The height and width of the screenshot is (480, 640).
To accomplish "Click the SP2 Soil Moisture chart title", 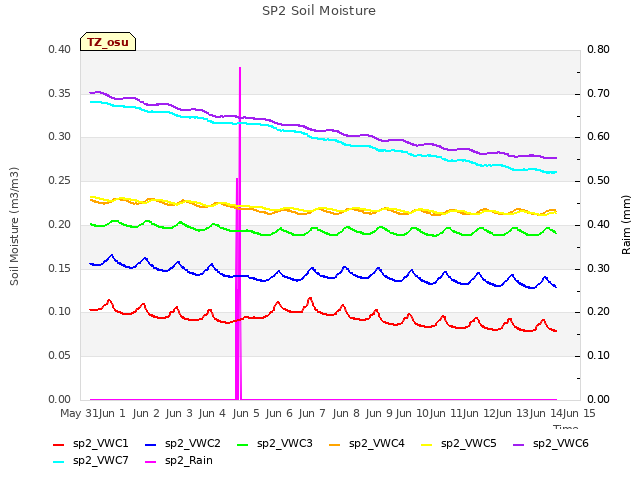I will [319, 11].
